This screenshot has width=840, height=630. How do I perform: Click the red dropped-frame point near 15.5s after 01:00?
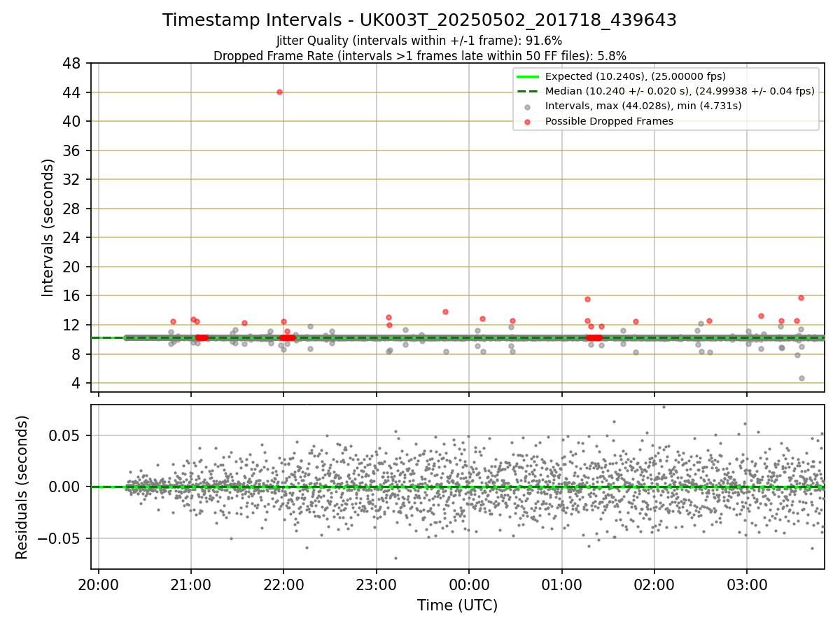(x=587, y=299)
